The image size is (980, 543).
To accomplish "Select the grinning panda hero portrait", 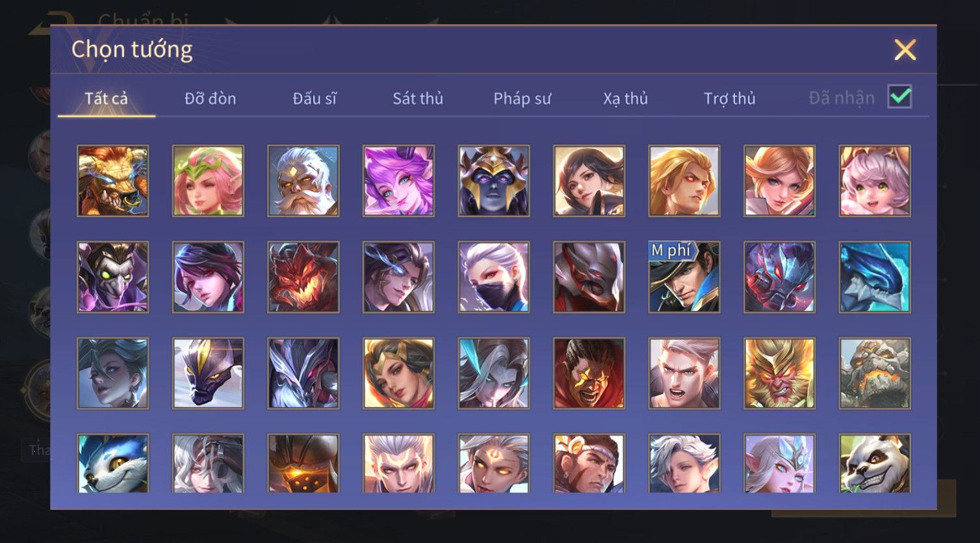I will click(875, 463).
